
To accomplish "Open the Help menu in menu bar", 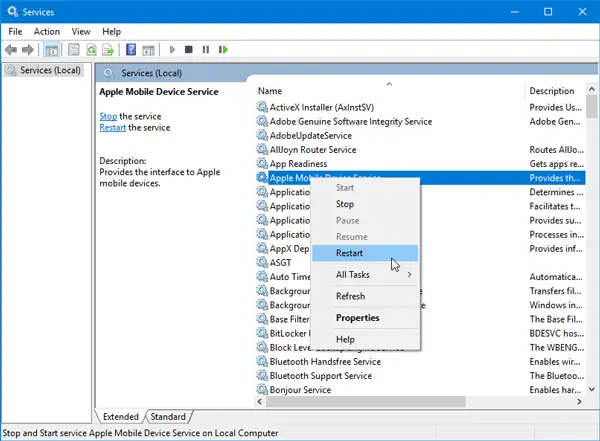I will click(x=111, y=31).
